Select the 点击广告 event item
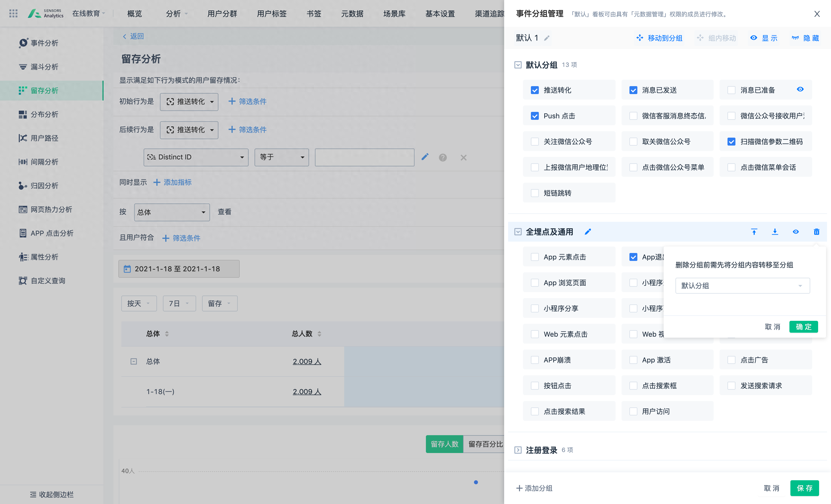 pyautogui.click(x=731, y=360)
